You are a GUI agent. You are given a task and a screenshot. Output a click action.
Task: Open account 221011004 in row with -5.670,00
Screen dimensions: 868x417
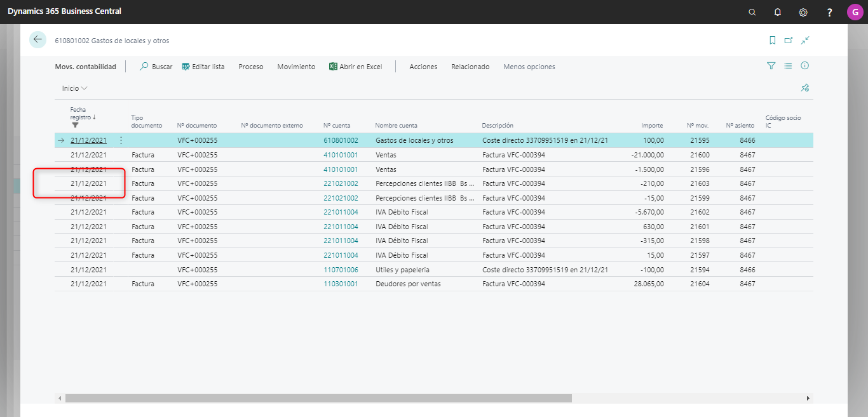pos(341,212)
